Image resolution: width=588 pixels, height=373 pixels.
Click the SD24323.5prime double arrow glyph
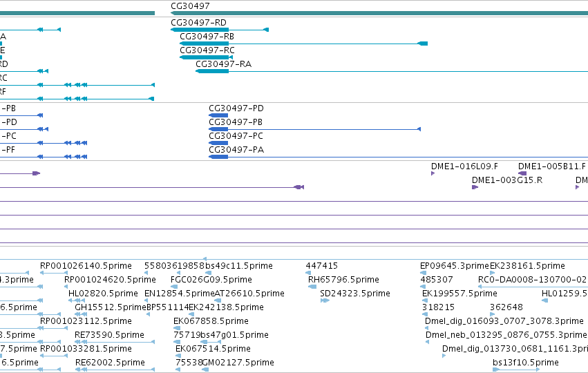click(x=325, y=300)
